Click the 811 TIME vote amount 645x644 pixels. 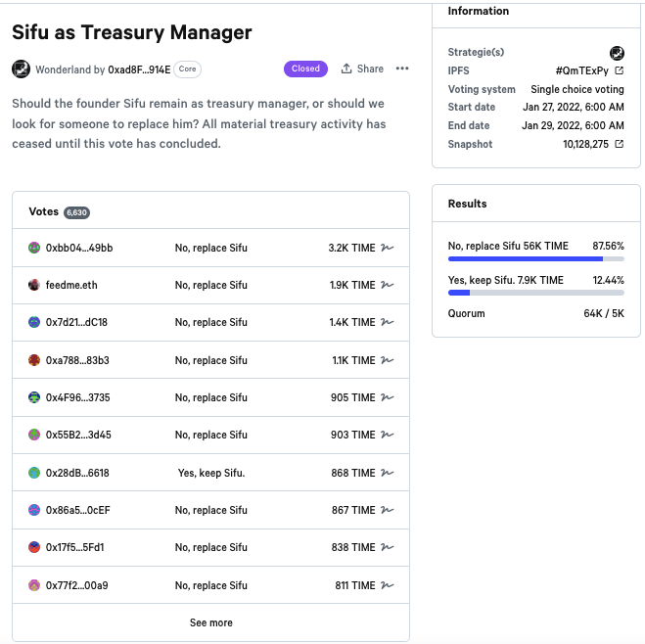[355, 585]
